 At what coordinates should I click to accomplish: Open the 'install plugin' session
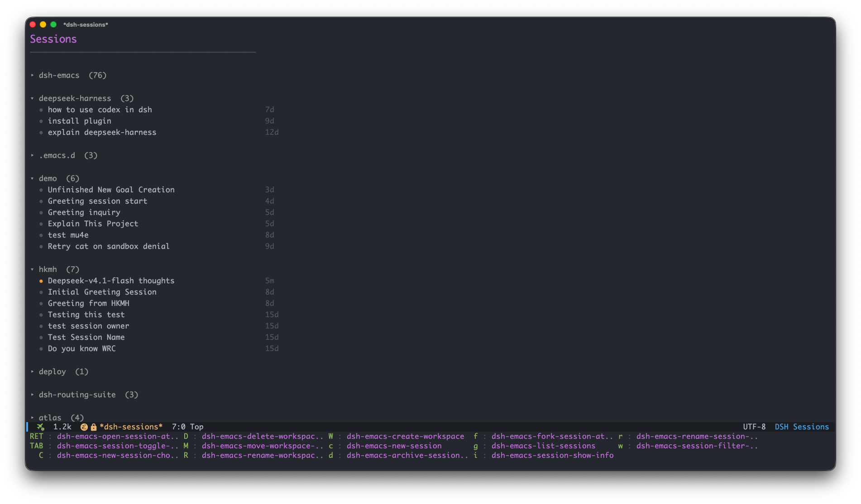(x=79, y=121)
